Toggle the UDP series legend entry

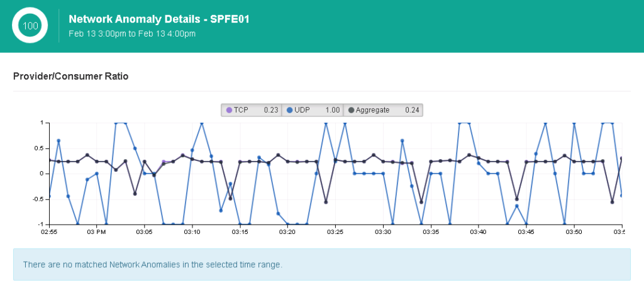click(313, 110)
